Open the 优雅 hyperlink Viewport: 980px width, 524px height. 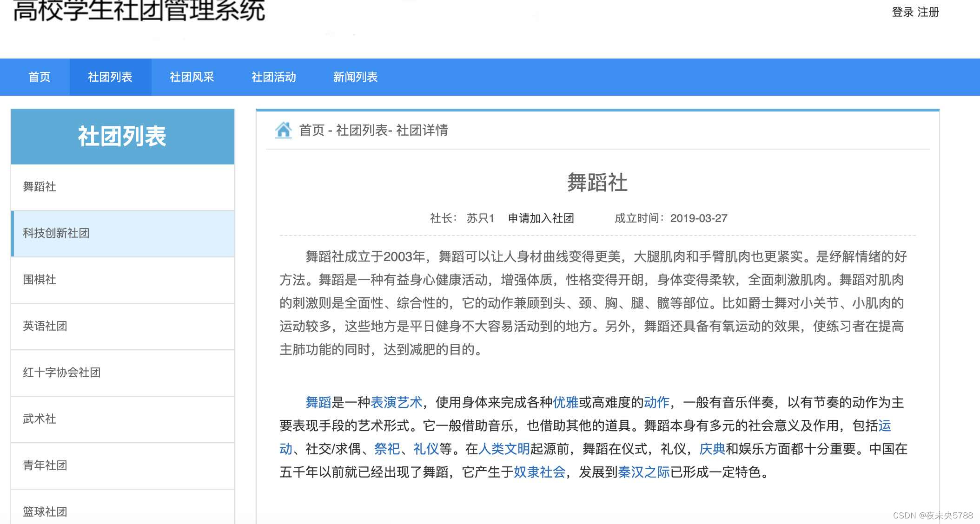click(x=566, y=402)
